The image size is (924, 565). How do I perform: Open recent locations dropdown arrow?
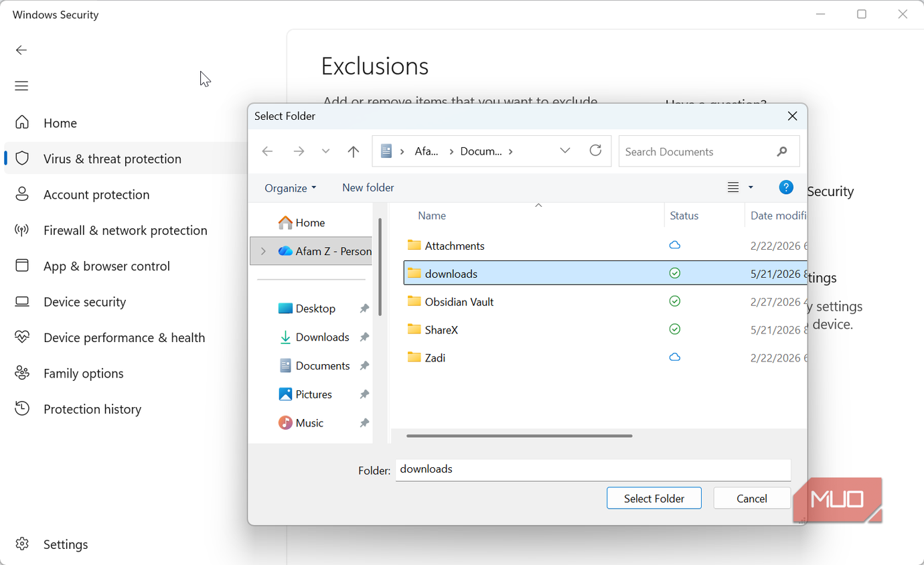(325, 151)
